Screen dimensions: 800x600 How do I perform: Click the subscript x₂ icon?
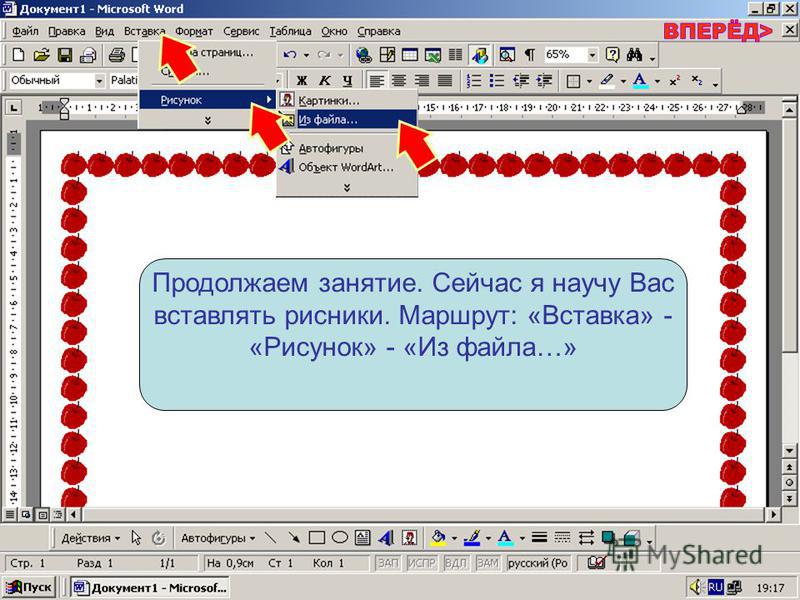click(697, 81)
